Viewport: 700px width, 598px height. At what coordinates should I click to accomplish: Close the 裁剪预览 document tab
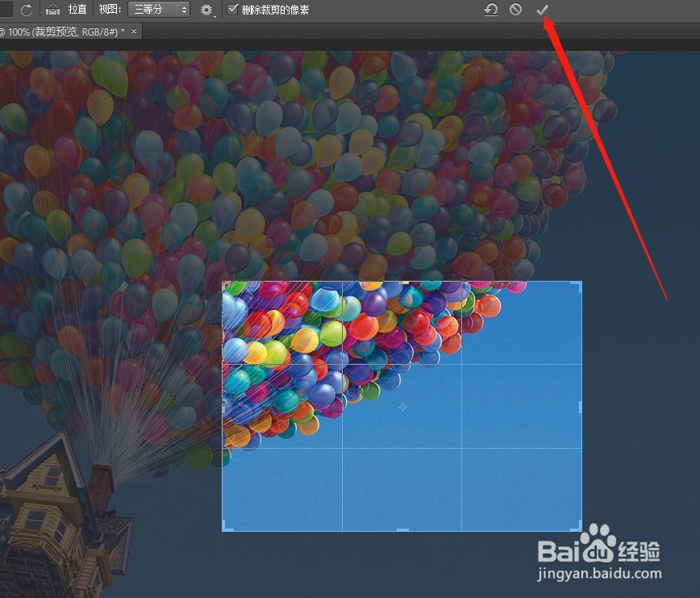(x=134, y=31)
